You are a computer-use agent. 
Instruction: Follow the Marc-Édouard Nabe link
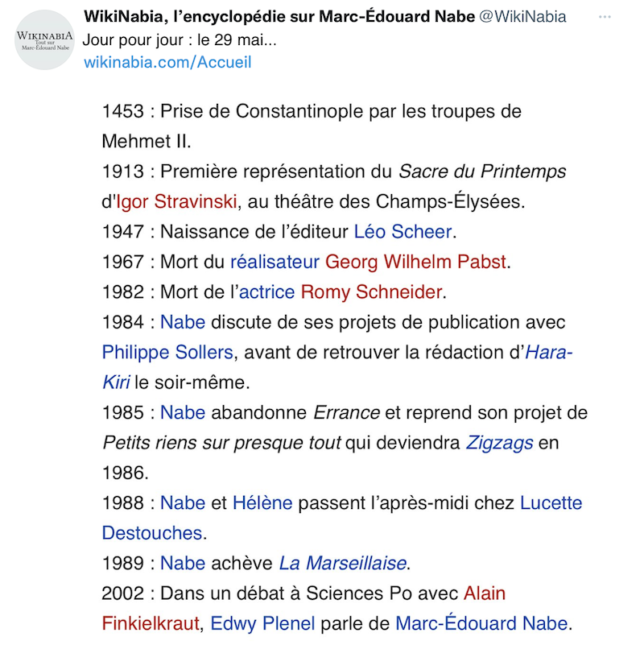point(481,623)
